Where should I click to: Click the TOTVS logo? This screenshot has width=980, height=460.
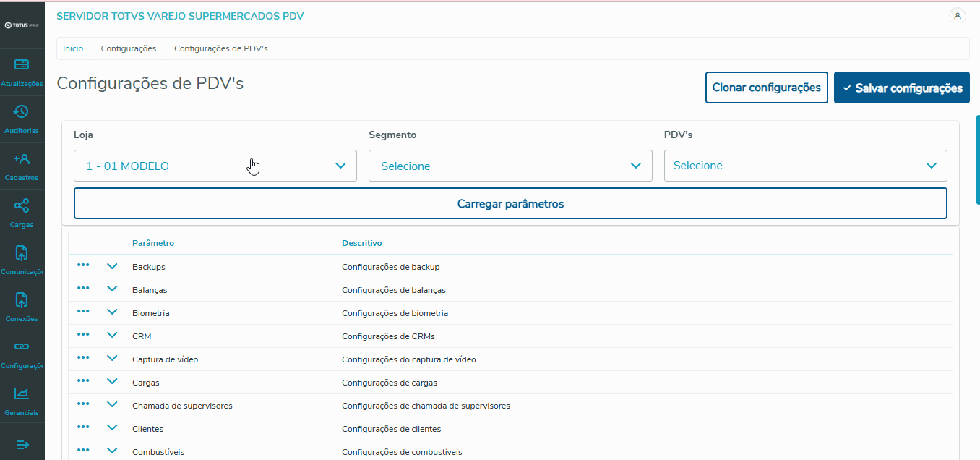click(22, 25)
